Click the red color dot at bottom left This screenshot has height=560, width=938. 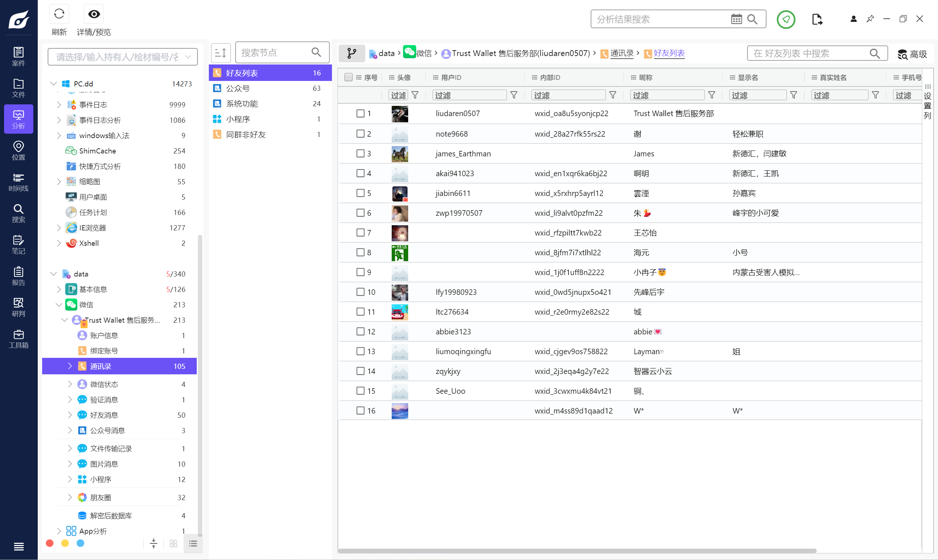49,543
